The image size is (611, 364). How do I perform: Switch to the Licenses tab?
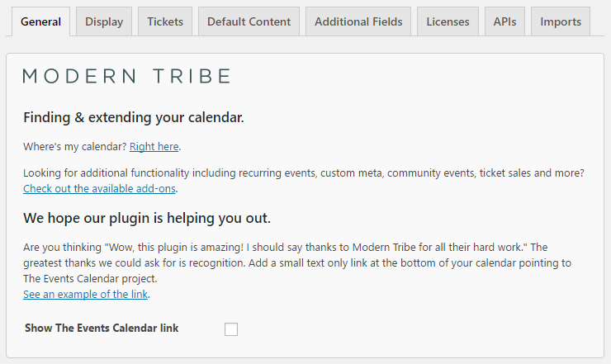(x=448, y=21)
